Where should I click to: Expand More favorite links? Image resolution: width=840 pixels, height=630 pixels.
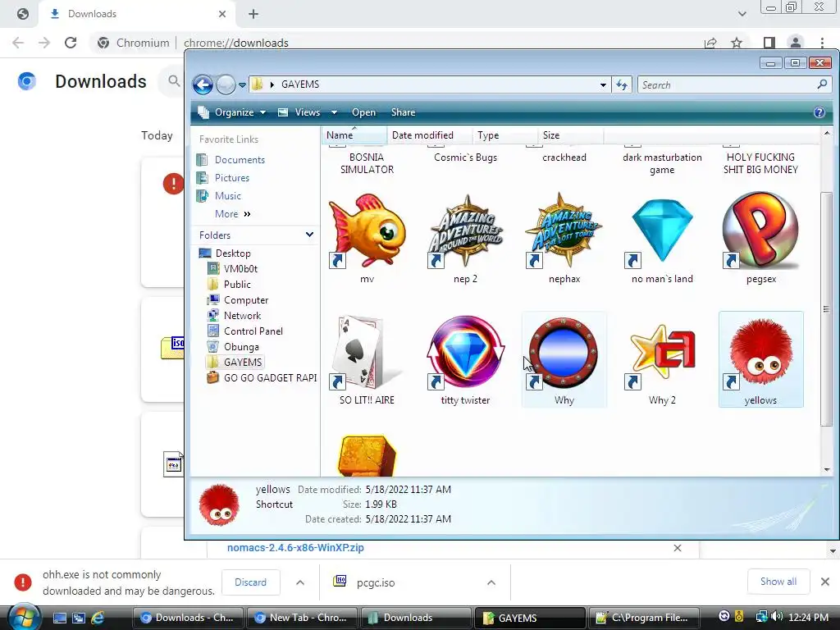232,214
